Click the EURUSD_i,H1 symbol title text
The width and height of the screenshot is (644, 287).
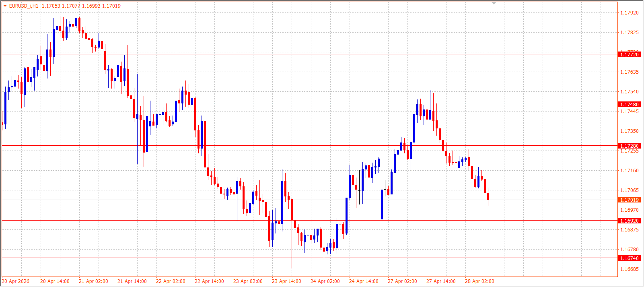point(24,6)
